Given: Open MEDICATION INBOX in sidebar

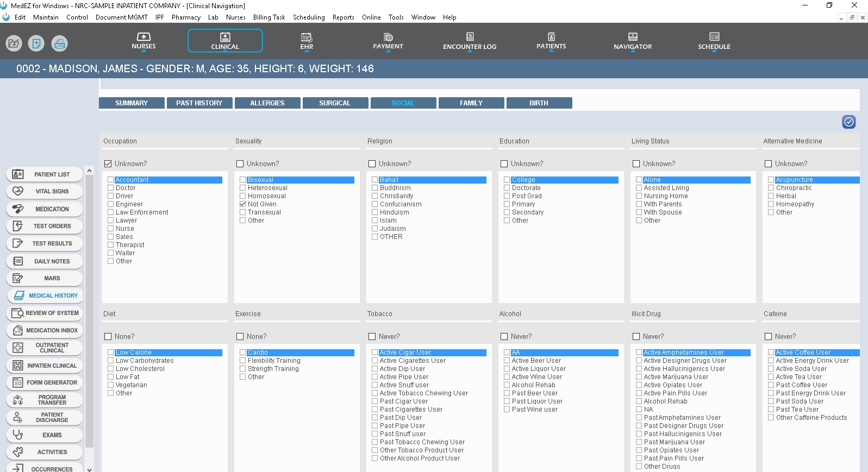Looking at the screenshot, I should 45,330.
